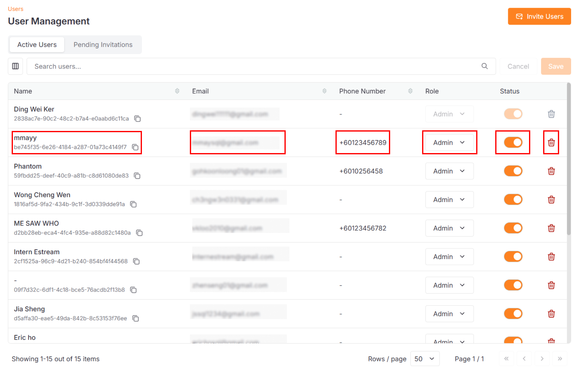Disable mmayy's active status
Screen dimensions: 588x383
pyautogui.click(x=512, y=142)
